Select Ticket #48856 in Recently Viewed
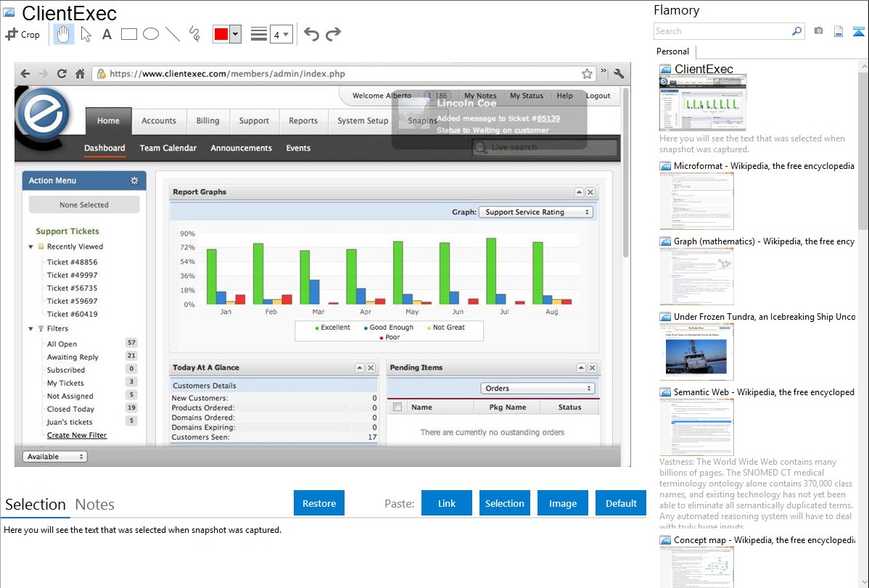Viewport: 869px width, 588px height. tap(72, 262)
